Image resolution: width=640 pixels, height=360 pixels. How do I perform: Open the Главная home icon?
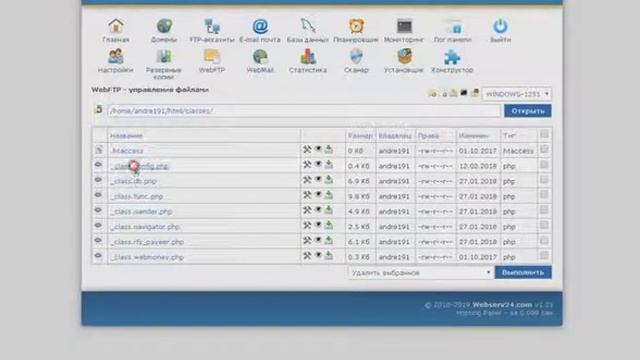116,26
